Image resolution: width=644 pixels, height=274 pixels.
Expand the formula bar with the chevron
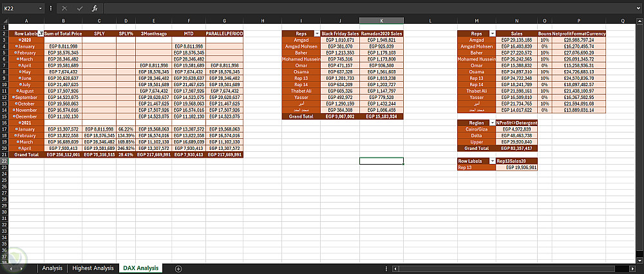tap(638, 8)
